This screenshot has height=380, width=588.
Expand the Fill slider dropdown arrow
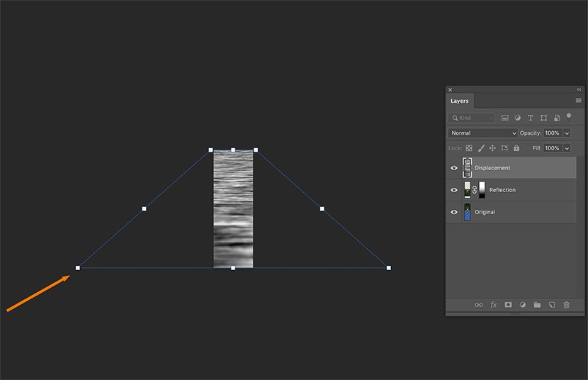pyautogui.click(x=567, y=148)
